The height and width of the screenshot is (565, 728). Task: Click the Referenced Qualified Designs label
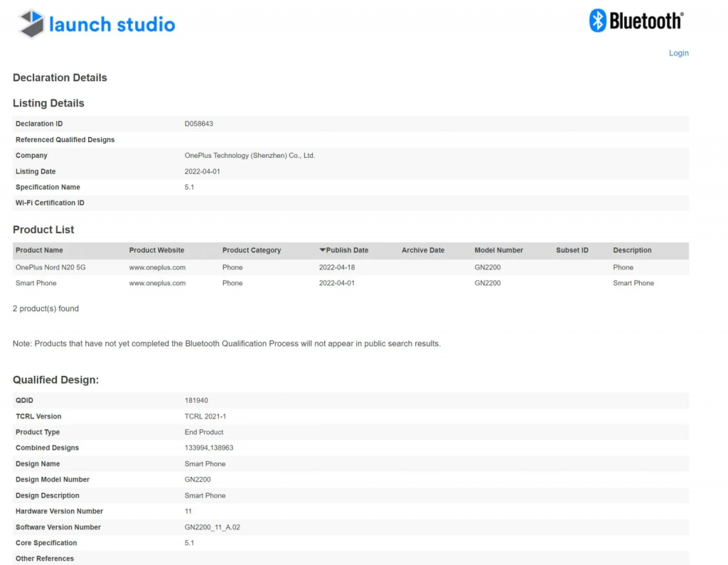tap(65, 140)
